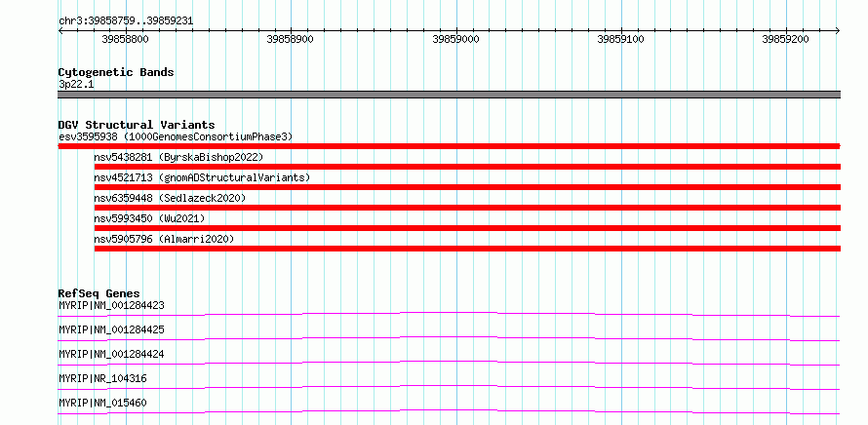This screenshot has width=868, height=425.
Task: Click the red bar under nsv5993450
Action: [467, 228]
